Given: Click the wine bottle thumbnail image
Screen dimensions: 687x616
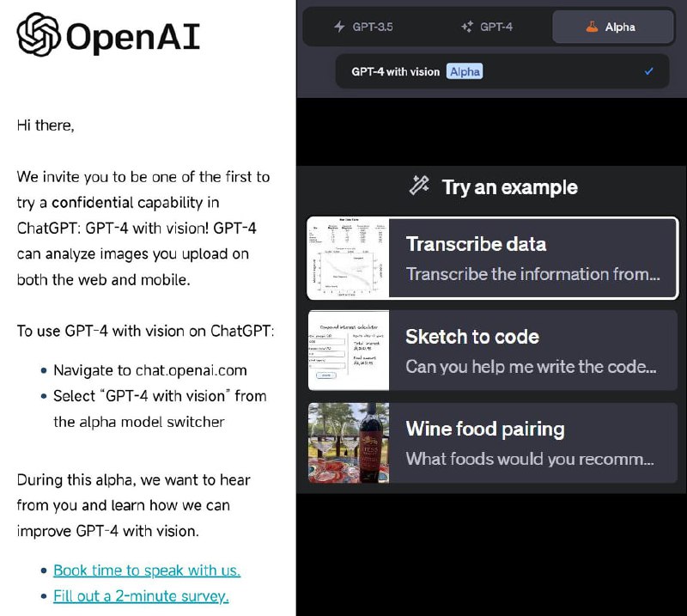Looking at the screenshot, I should 349,442.
